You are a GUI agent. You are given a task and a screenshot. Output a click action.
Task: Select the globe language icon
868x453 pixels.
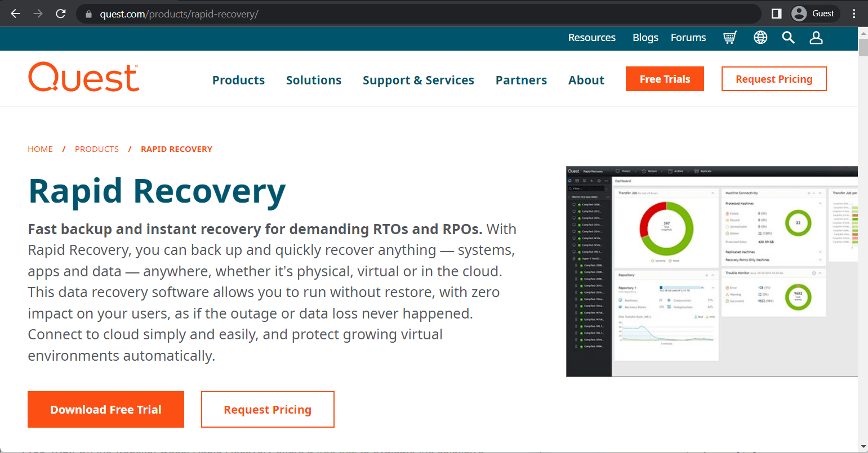click(760, 37)
